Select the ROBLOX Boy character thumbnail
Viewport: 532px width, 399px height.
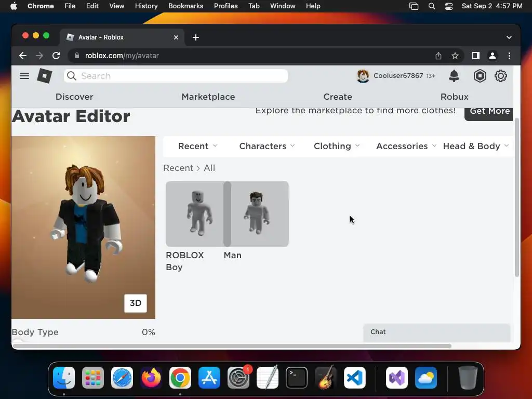(194, 214)
